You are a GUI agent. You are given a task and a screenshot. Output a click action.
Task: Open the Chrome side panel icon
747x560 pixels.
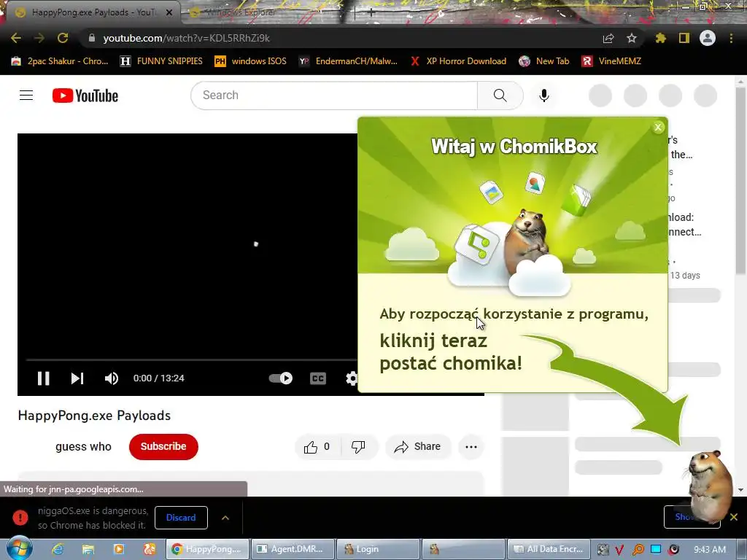click(684, 38)
